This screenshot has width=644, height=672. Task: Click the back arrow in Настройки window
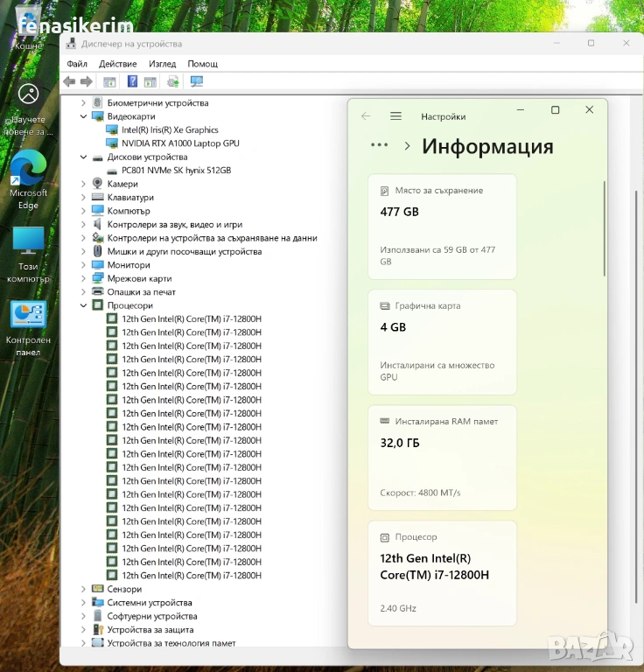point(366,116)
